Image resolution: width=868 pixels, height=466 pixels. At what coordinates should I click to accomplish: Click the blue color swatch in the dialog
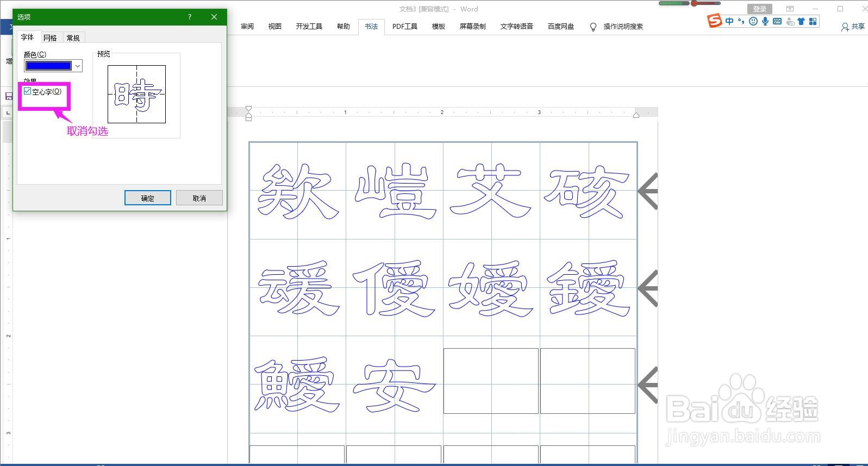[x=49, y=66]
